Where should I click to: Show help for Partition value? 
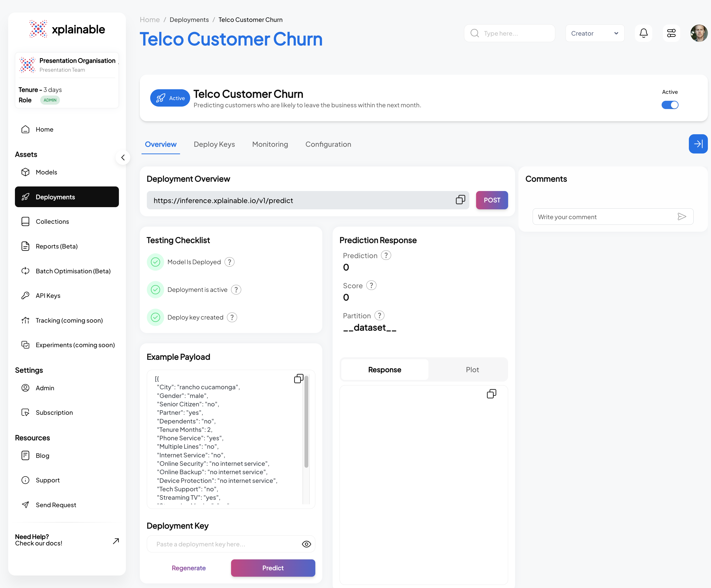[x=380, y=315]
